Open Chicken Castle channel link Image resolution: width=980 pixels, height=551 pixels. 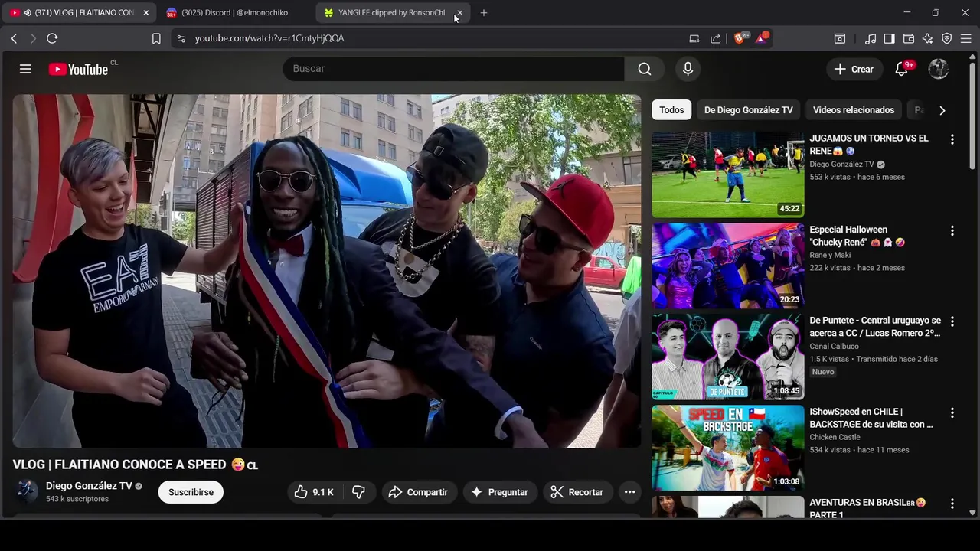click(x=835, y=437)
